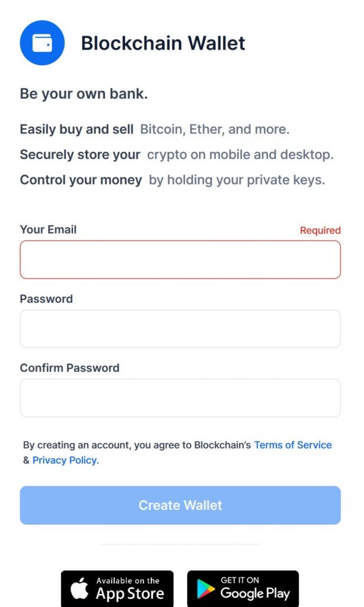Click the 'Control your money' text

pos(81,180)
